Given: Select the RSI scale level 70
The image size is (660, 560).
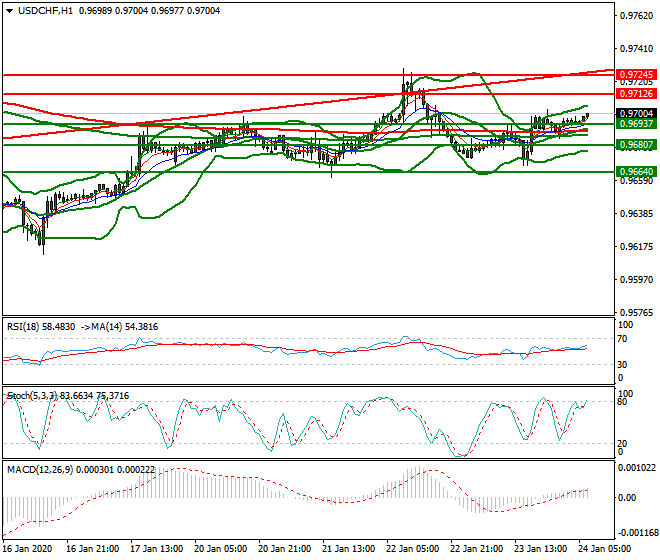Looking at the screenshot, I should coord(622,339).
